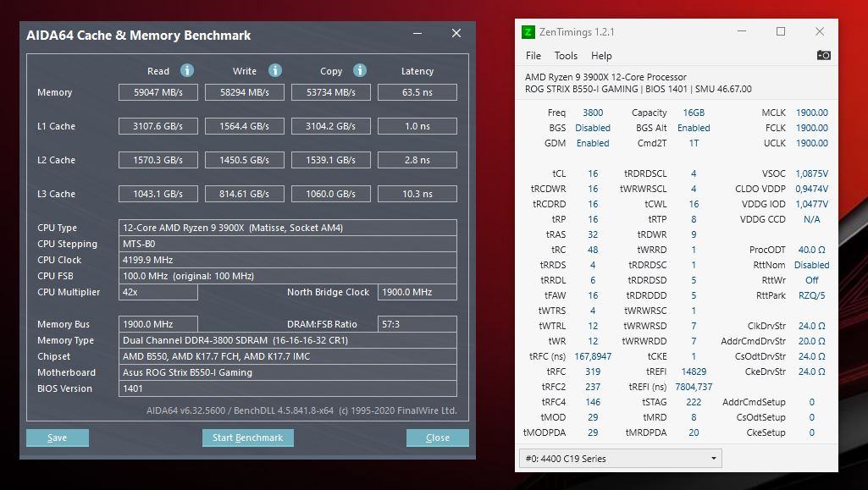Click the FCLK value 1900.00
This screenshot has height=490, width=868.
pyautogui.click(x=812, y=128)
